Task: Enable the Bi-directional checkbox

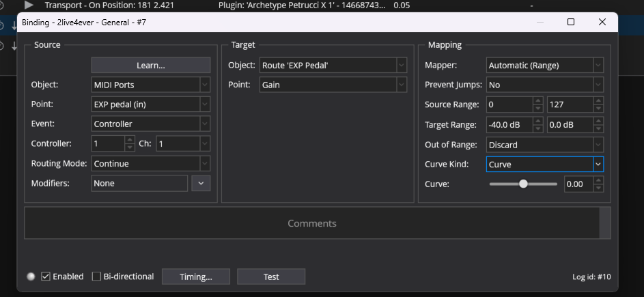Action: click(96, 277)
